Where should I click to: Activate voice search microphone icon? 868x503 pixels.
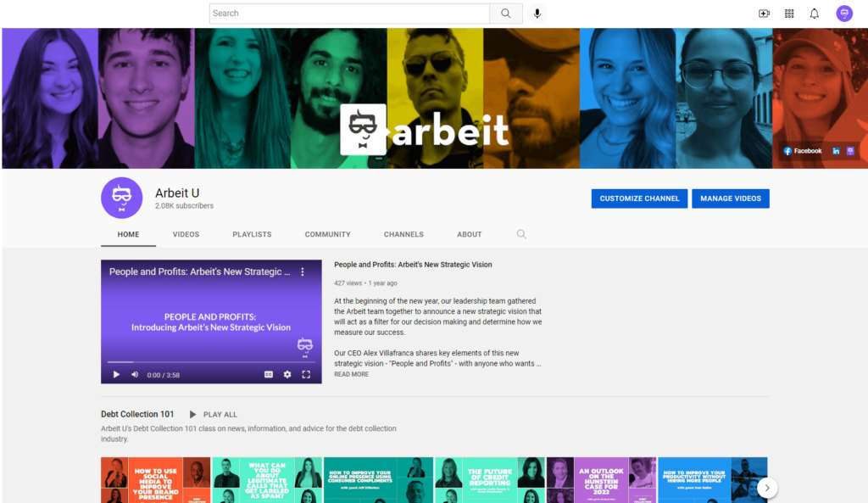click(537, 14)
